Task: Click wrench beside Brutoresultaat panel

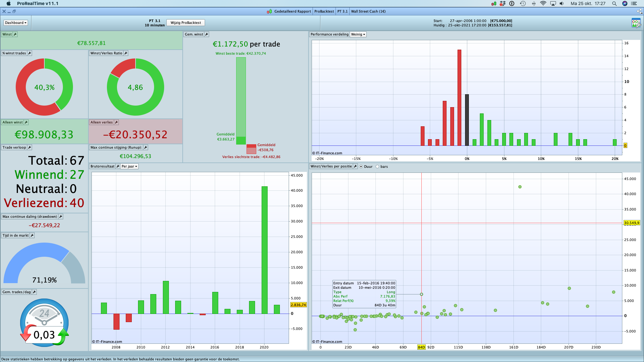Action: pyautogui.click(x=118, y=166)
